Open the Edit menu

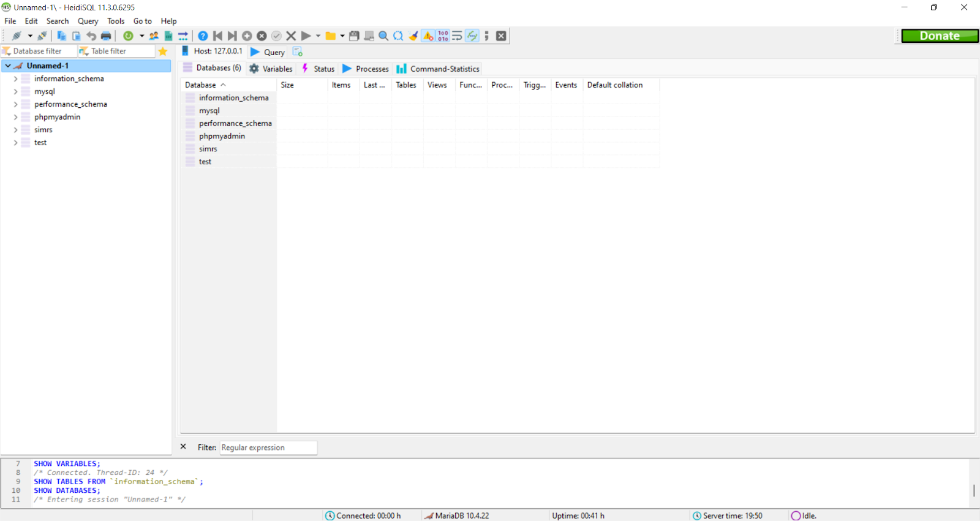pyautogui.click(x=31, y=21)
